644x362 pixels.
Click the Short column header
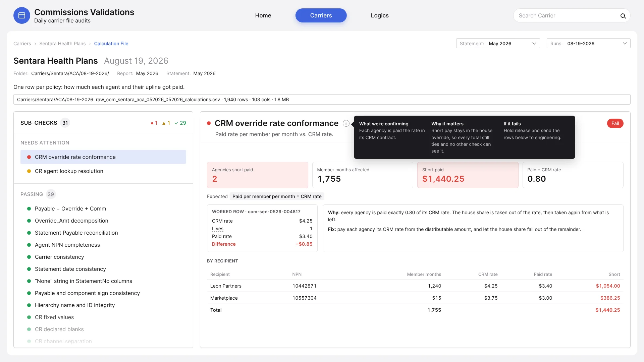[x=614, y=274]
